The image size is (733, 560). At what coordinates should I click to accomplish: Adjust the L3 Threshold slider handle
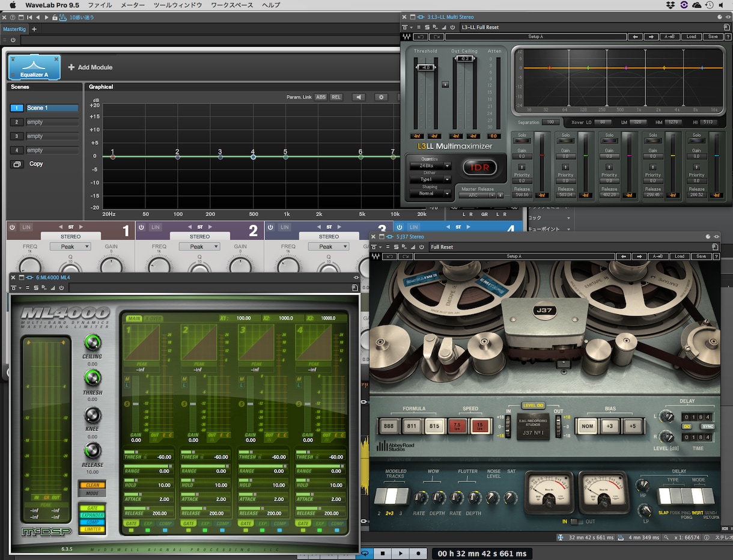pos(426,68)
